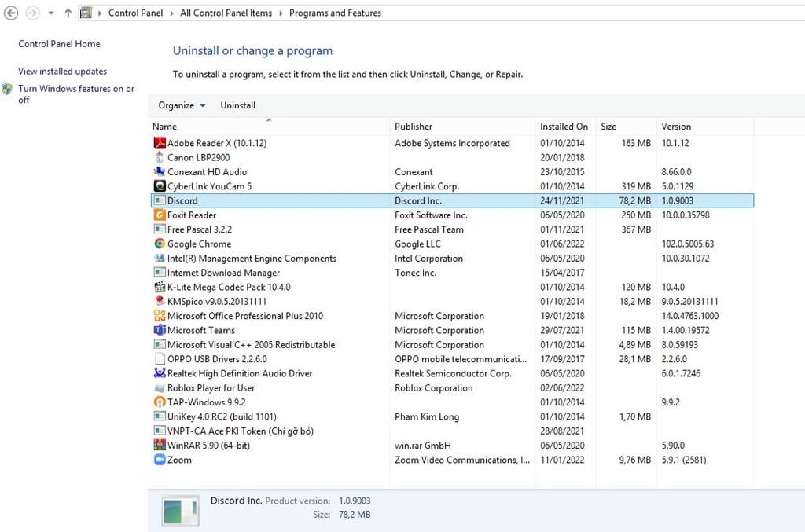Click the Windows features shield icon
The image size is (805, 532).
[7, 90]
